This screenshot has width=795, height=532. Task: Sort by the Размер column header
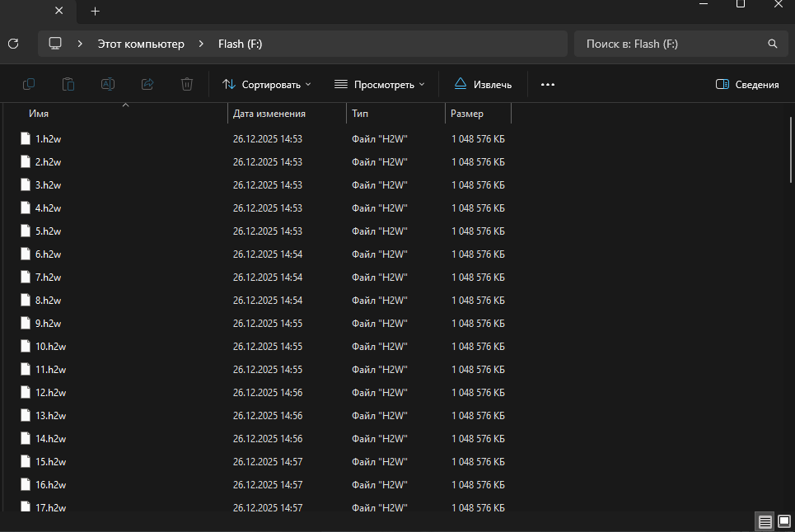point(467,114)
